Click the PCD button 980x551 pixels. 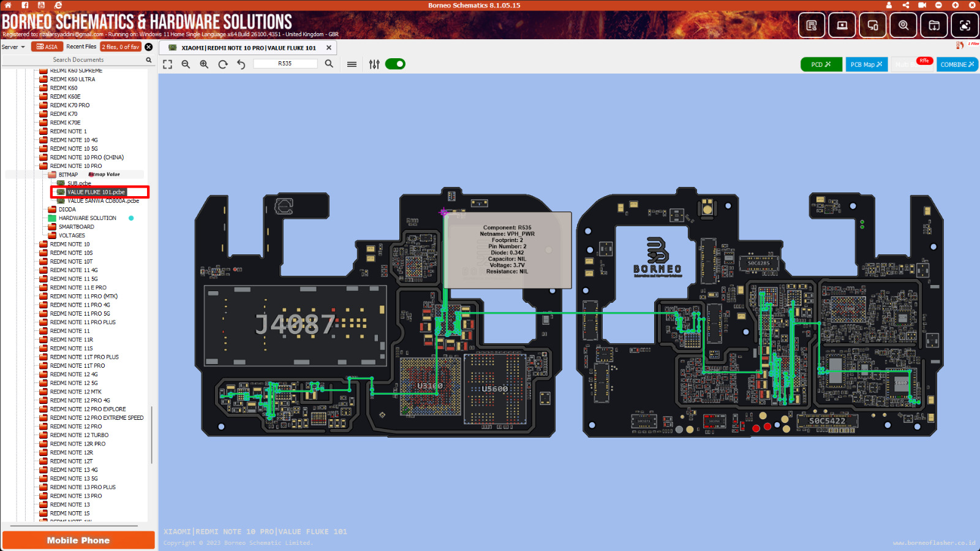click(821, 64)
